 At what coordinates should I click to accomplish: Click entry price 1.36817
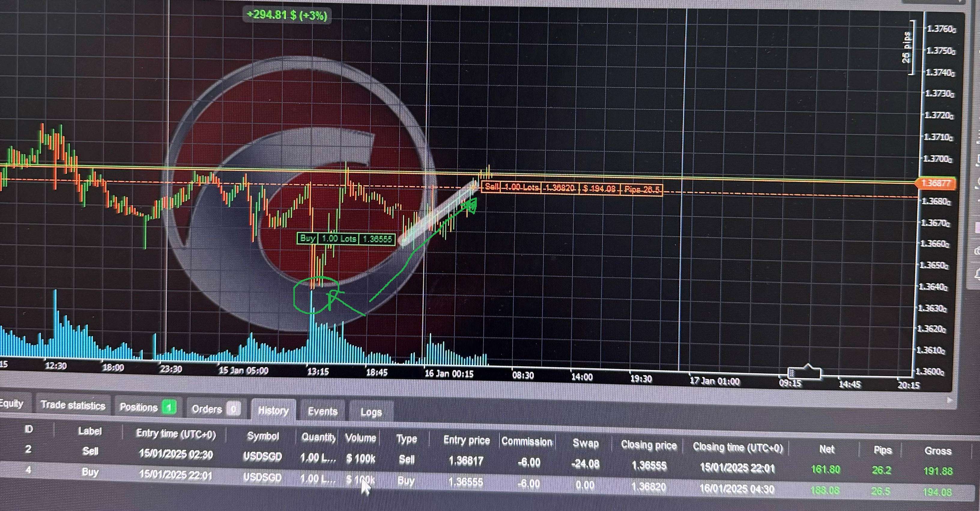466,461
